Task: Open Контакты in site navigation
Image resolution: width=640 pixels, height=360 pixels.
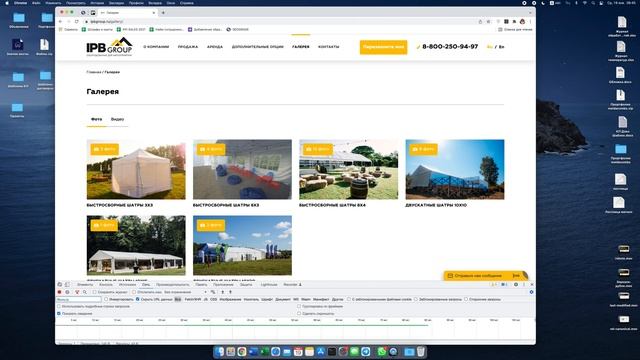Action: pos(329,47)
